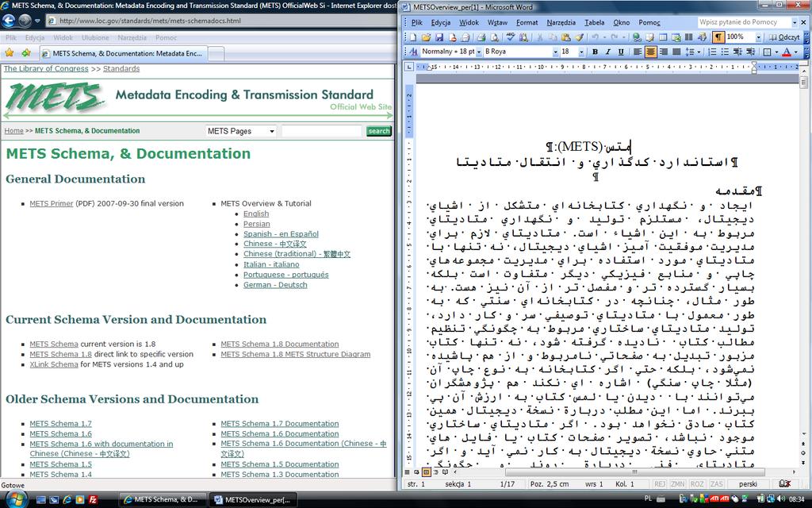Toggle ZAS overtype mode in status bar
The image size is (812, 508).
tap(716, 484)
